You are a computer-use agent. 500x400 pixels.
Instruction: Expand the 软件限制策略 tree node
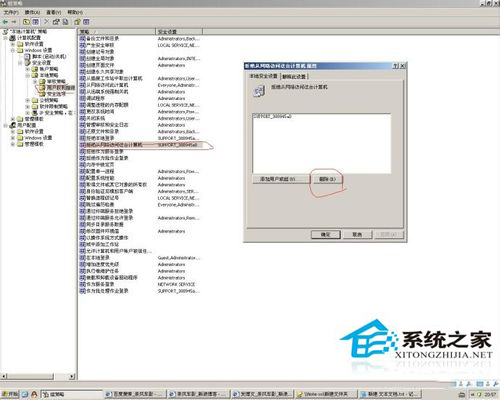point(28,107)
